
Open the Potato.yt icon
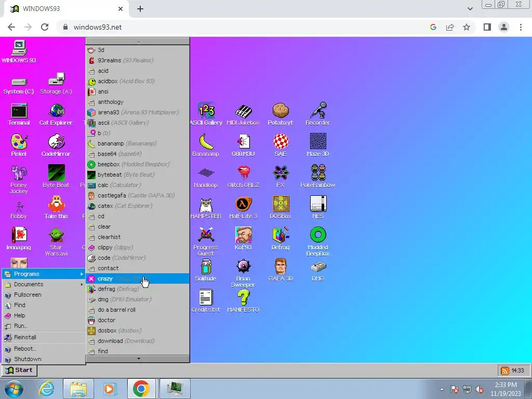point(281,114)
